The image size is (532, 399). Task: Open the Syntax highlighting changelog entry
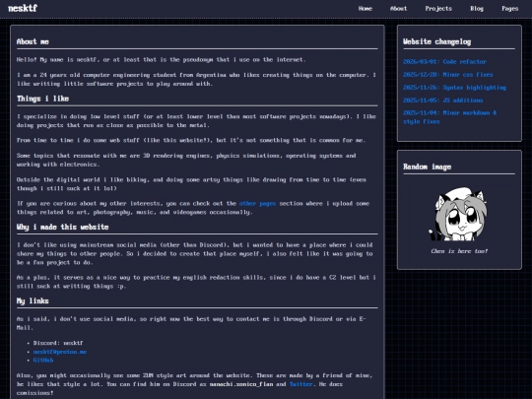click(454, 88)
